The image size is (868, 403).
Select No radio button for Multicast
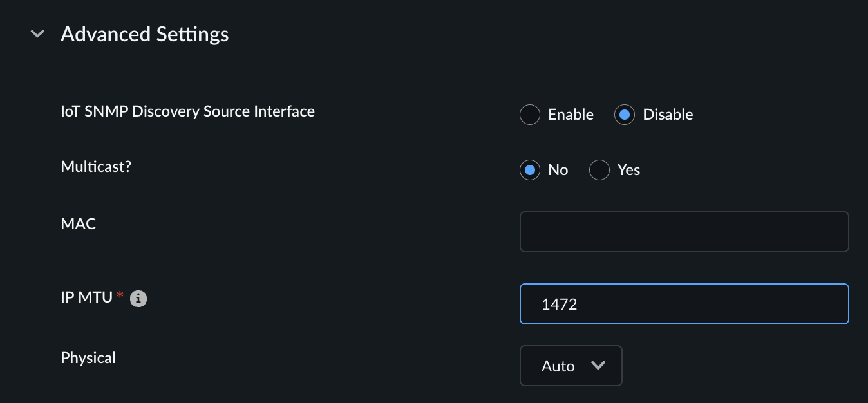[x=529, y=170]
